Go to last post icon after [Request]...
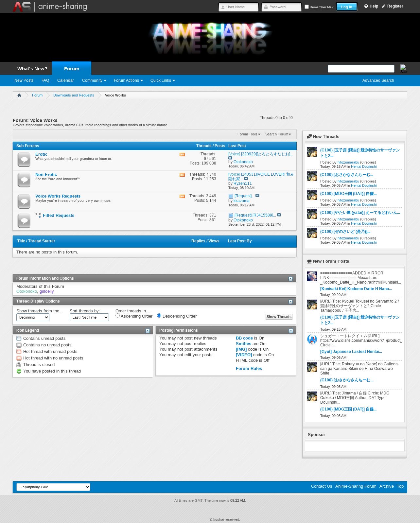The image size is (420, 523). click(257, 196)
